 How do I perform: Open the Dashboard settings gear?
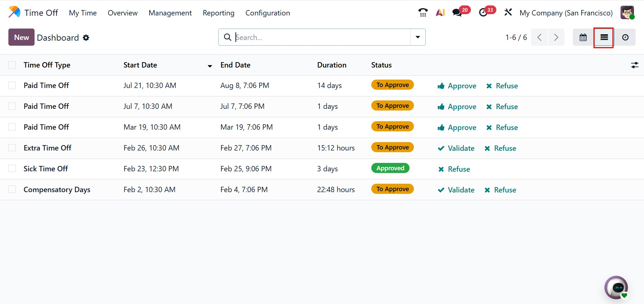point(86,38)
